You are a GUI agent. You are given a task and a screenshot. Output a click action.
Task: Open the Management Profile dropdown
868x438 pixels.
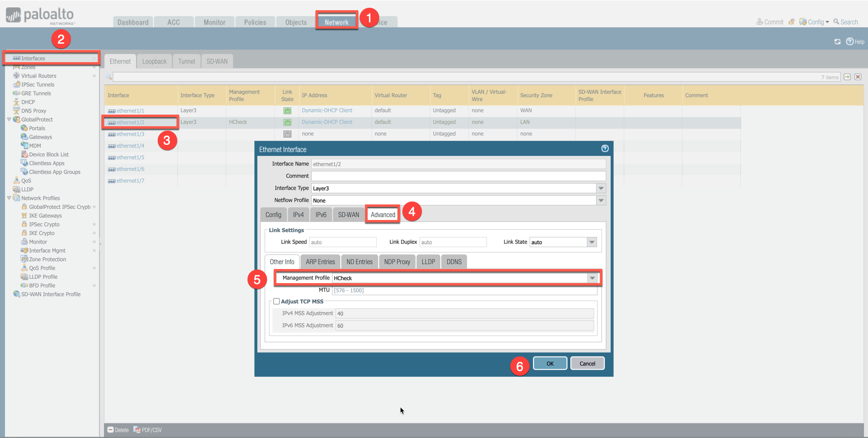592,278
